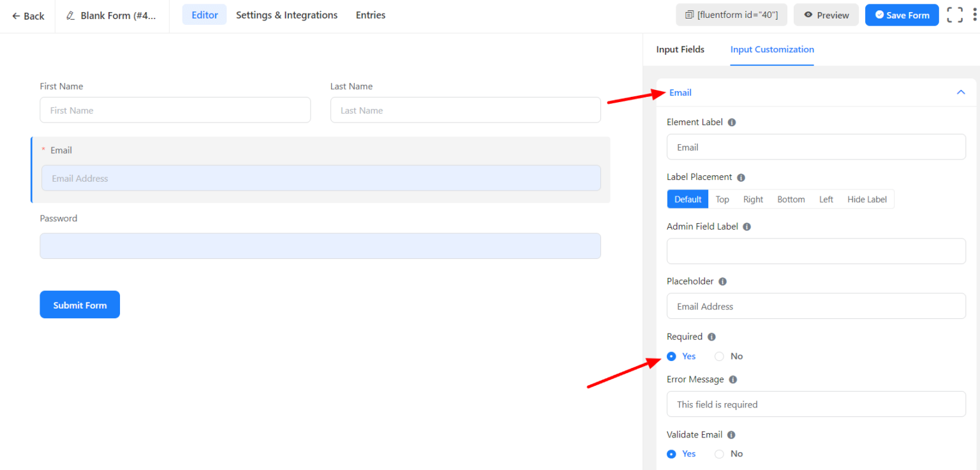The width and height of the screenshot is (980, 470).
Task: Click the Save Form button
Action: [902, 14]
